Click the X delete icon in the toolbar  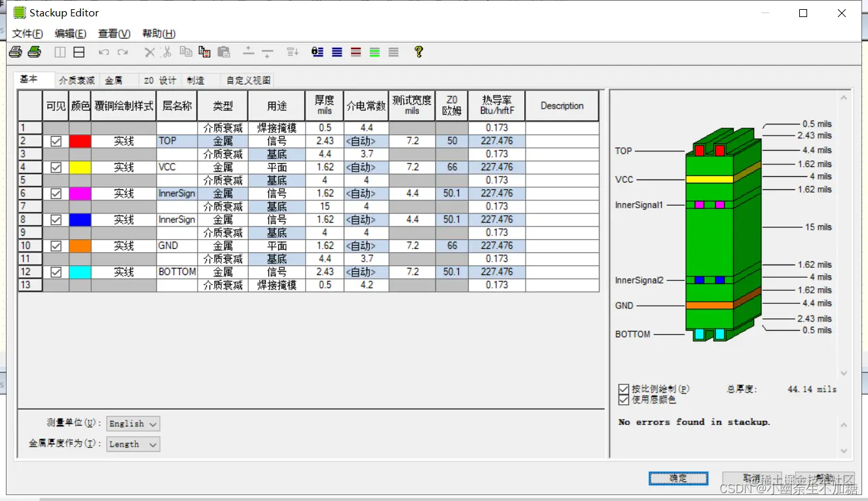click(149, 52)
